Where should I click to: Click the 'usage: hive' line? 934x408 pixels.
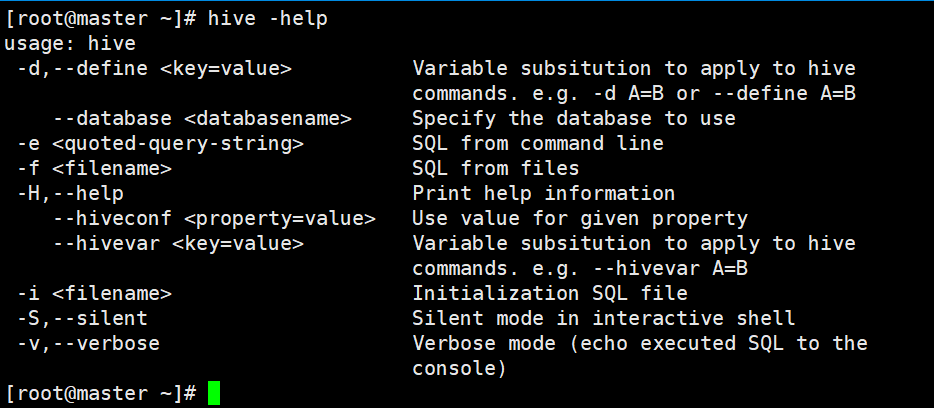point(70,43)
